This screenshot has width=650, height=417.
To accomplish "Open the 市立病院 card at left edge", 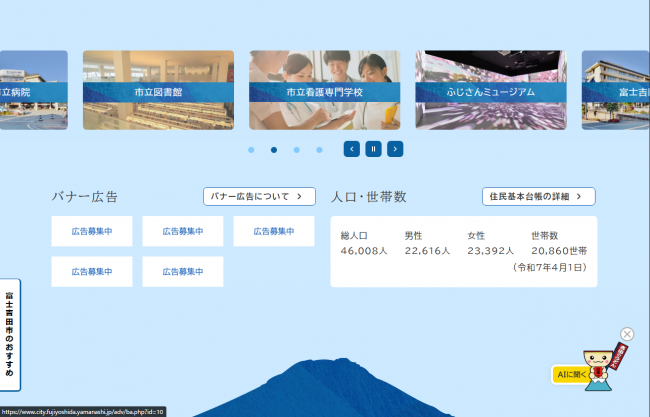I will [x=33, y=90].
